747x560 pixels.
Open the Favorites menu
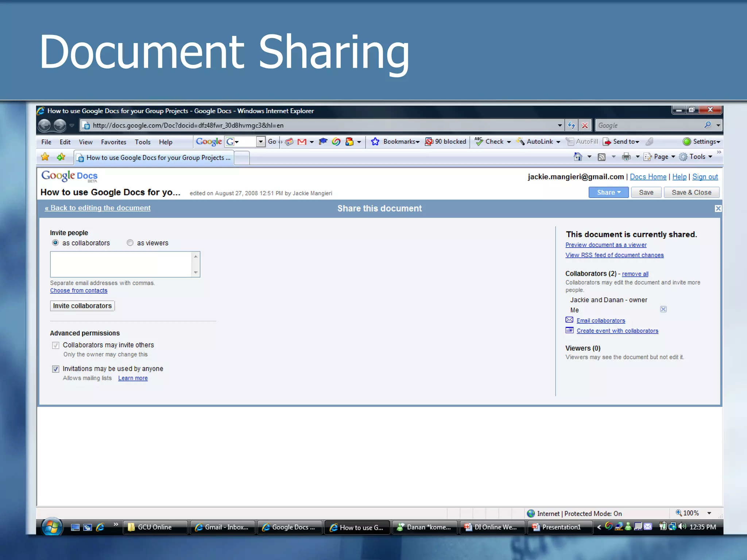coord(113,142)
